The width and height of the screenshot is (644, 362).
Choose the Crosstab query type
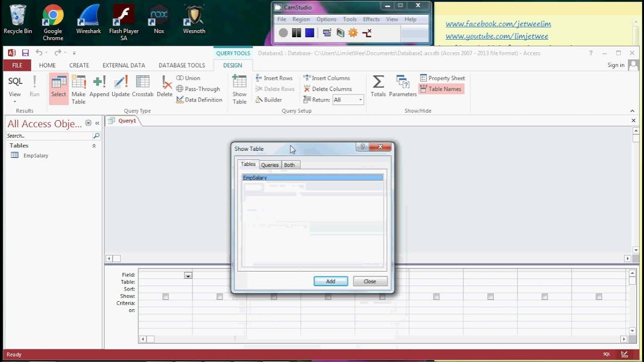143,86
